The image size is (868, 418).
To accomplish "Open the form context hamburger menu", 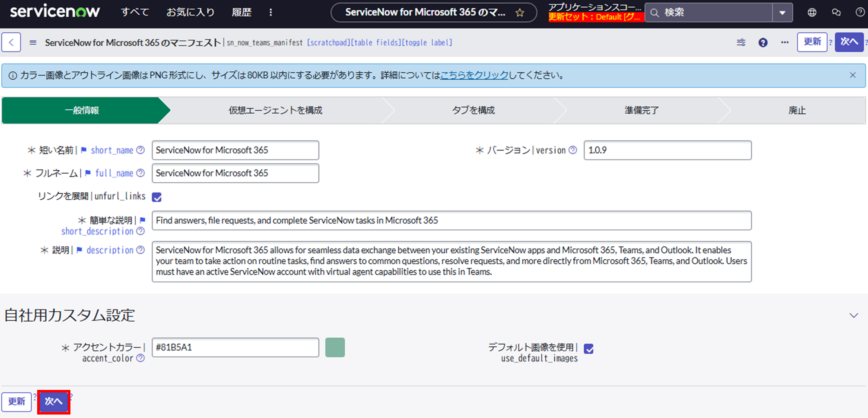I will click(33, 42).
